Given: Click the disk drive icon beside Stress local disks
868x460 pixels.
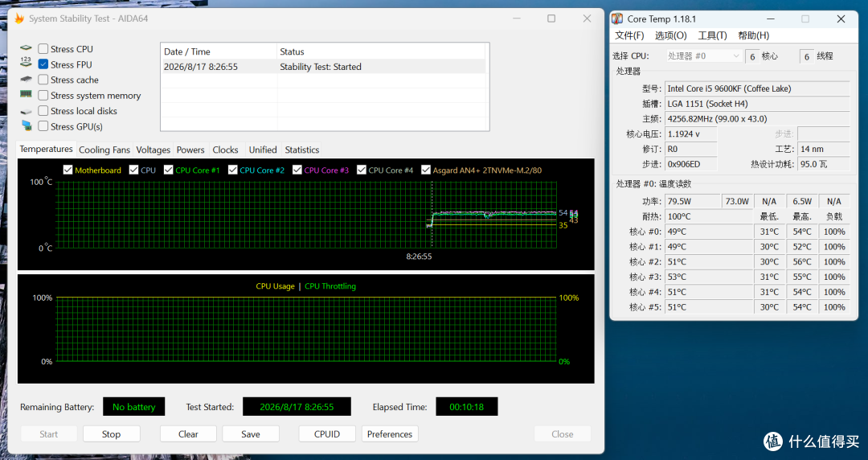Looking at the screenshot, I should tap(26, 112).
